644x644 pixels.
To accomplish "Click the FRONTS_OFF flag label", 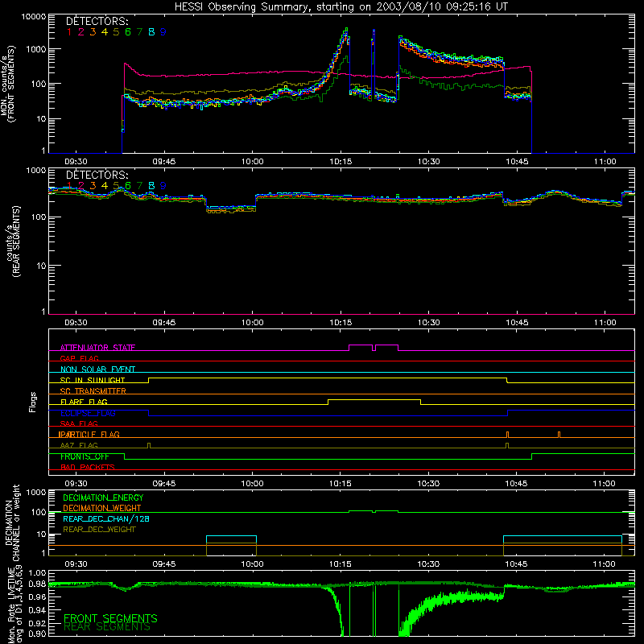I will point(85,456).
